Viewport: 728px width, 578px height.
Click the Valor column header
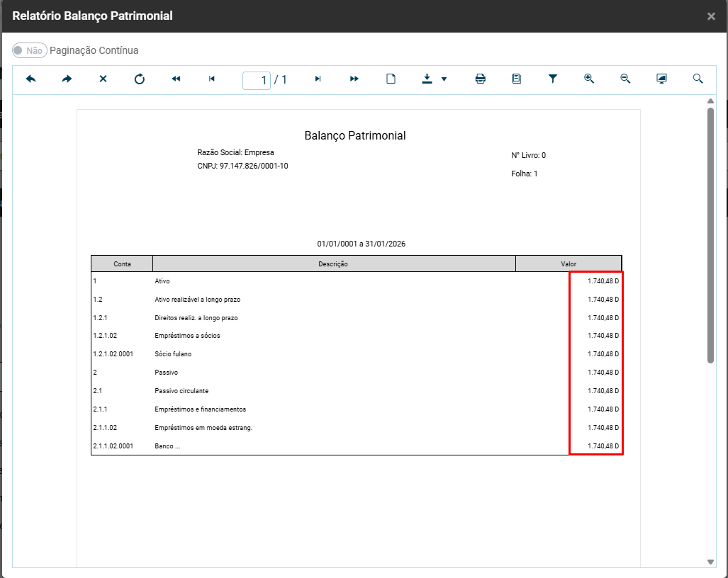[x=569, y=263]
